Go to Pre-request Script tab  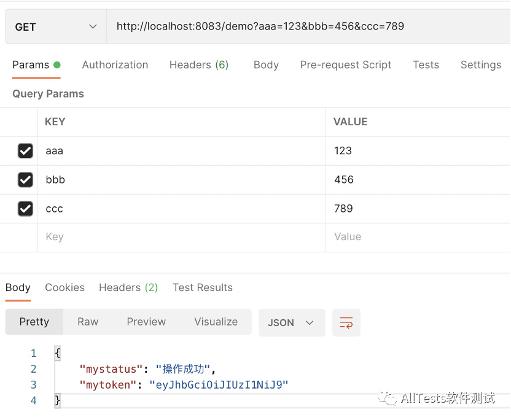click(346, 65)
